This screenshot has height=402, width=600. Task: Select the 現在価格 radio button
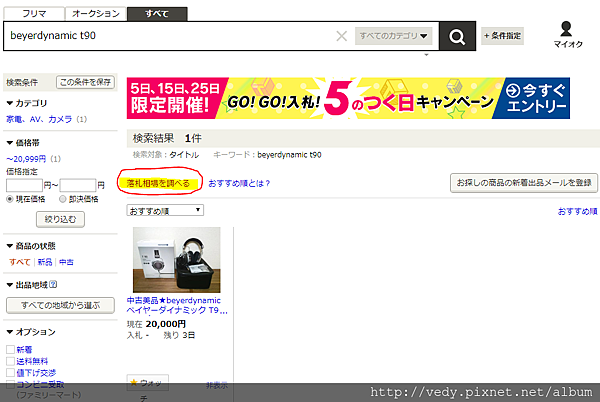coord(10,199)
